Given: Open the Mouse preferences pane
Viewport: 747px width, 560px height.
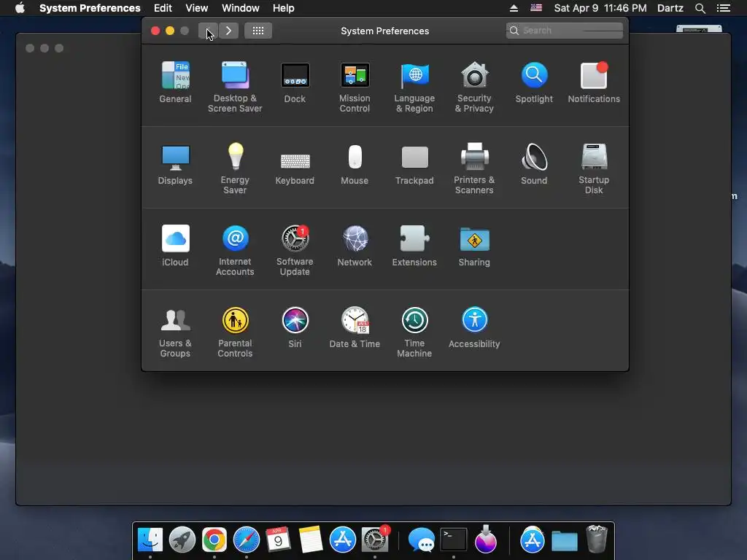Looking at the screenshot, I should [x=355, y=164].
